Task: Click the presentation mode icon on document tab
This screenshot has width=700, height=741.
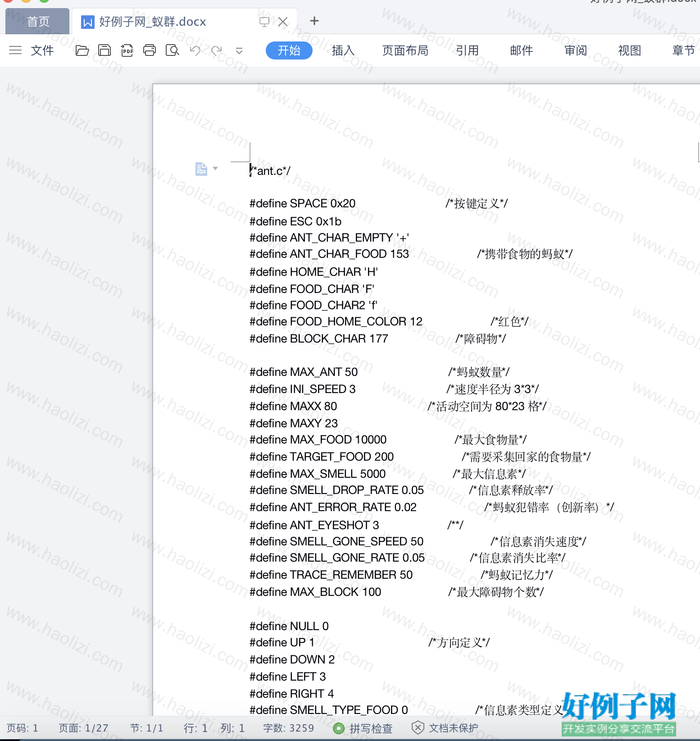Action: pyautogui.click(x=264, y=22)
